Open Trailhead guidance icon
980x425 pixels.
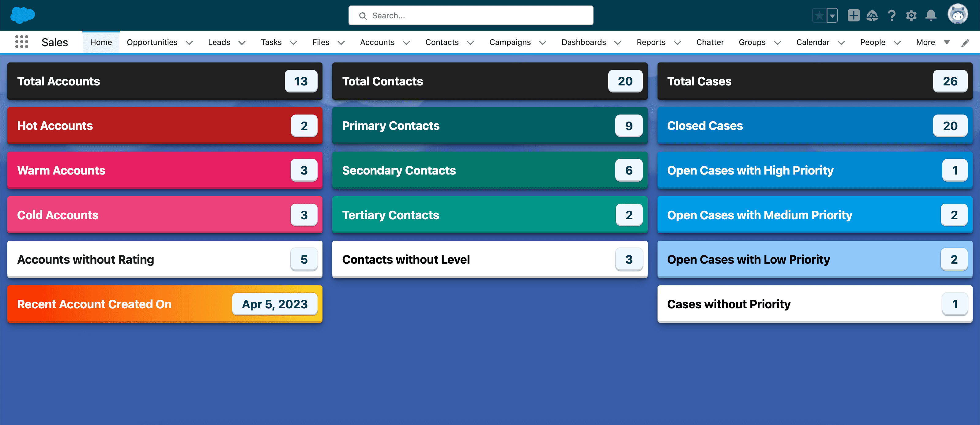click(872, 16)
